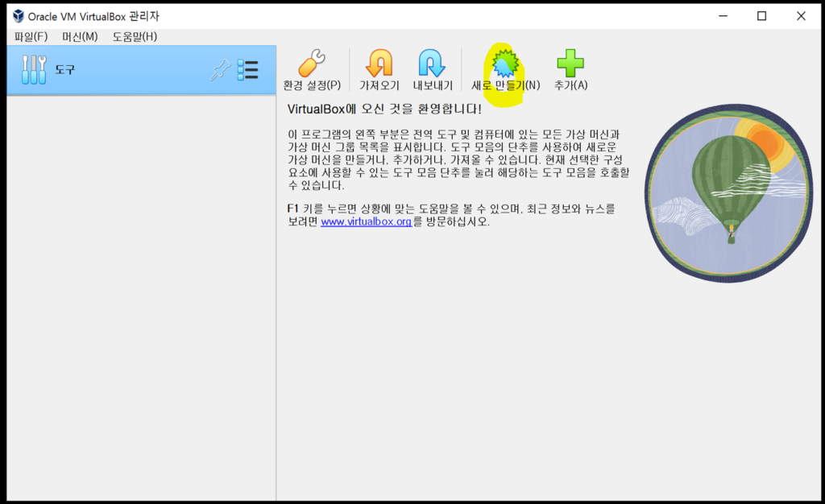The image size is (825, 504).
Task: Click the Import (가져오기) appliance icon
Action: (379, 64)
